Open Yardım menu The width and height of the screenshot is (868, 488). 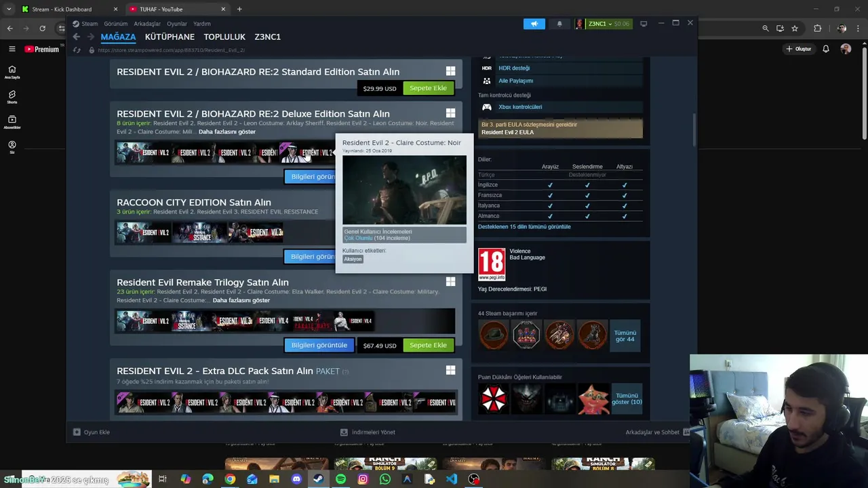[x=202, y=24]
